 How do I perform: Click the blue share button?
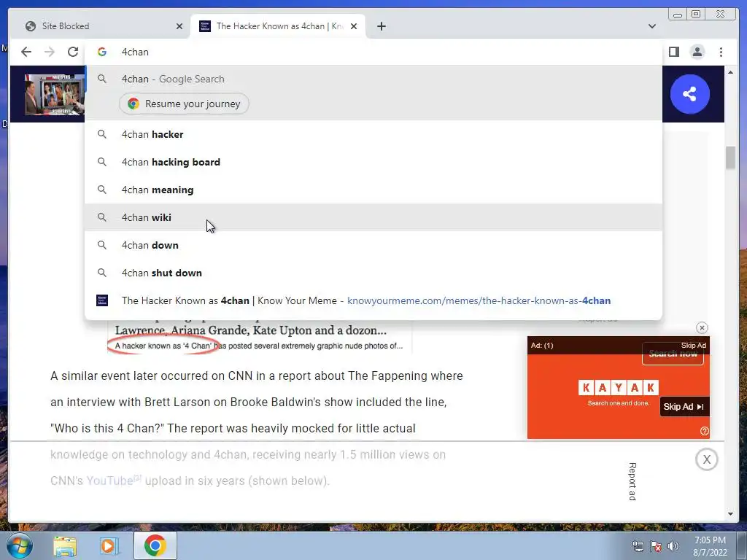pyautogui.click(x=689, y=94)
